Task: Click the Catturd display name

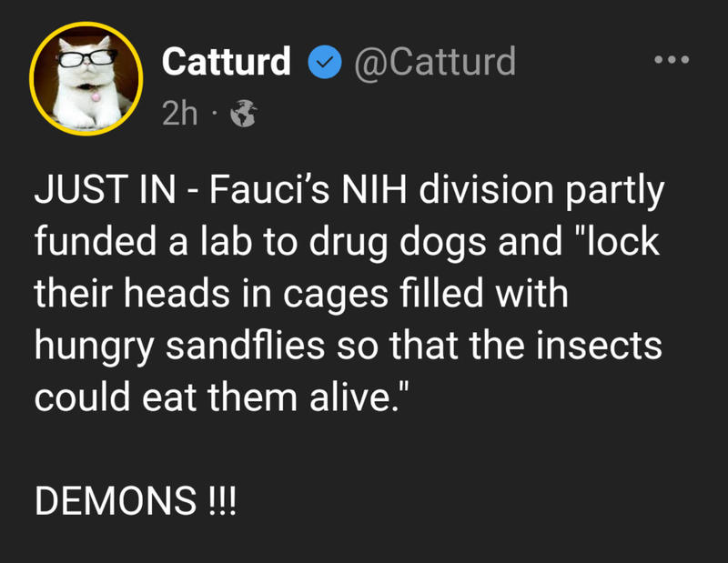Action: coord(227,62)
